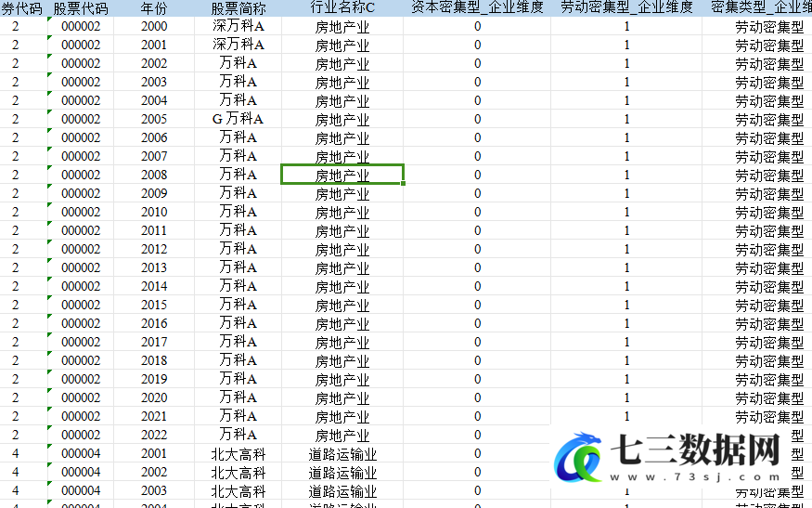812x508 pixels.
Task: Click the year cell 2016
Action: 154,323
